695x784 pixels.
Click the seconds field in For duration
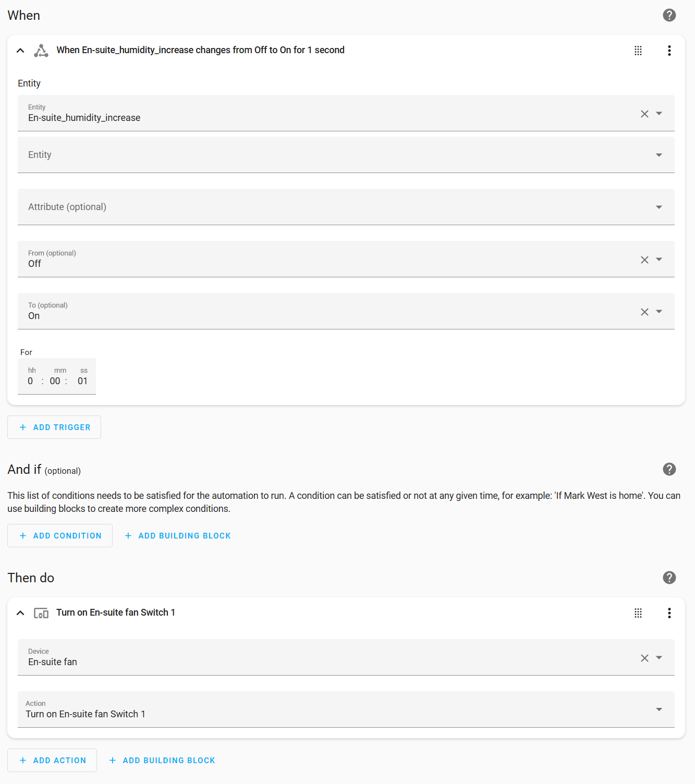(x=82, y=381)
